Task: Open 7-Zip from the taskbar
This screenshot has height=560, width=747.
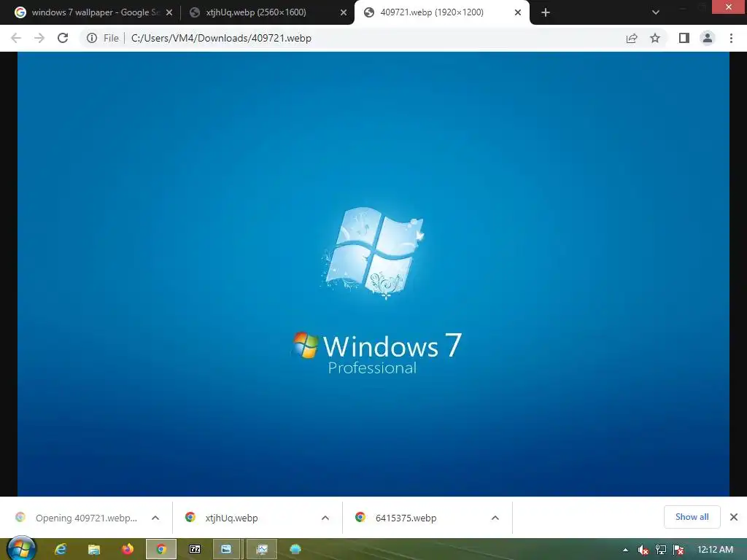Action: [x=194, y=550]
